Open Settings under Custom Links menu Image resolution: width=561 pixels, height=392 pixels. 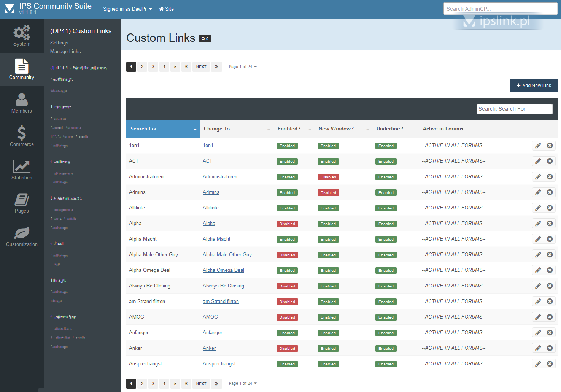59,43
